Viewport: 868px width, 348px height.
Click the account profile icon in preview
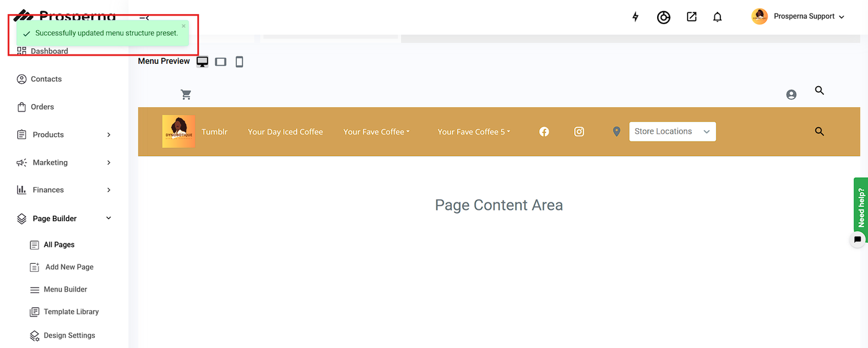click(791, 95)
